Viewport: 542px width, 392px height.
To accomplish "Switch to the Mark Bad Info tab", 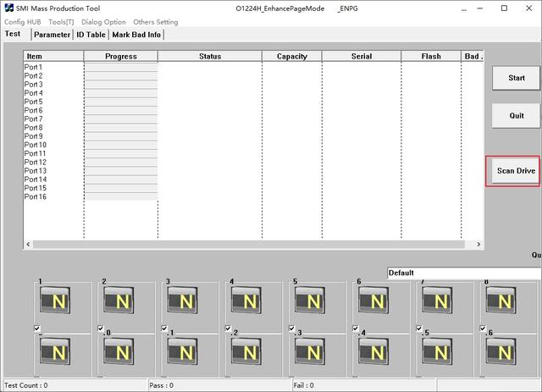I will tap(136, 35).
